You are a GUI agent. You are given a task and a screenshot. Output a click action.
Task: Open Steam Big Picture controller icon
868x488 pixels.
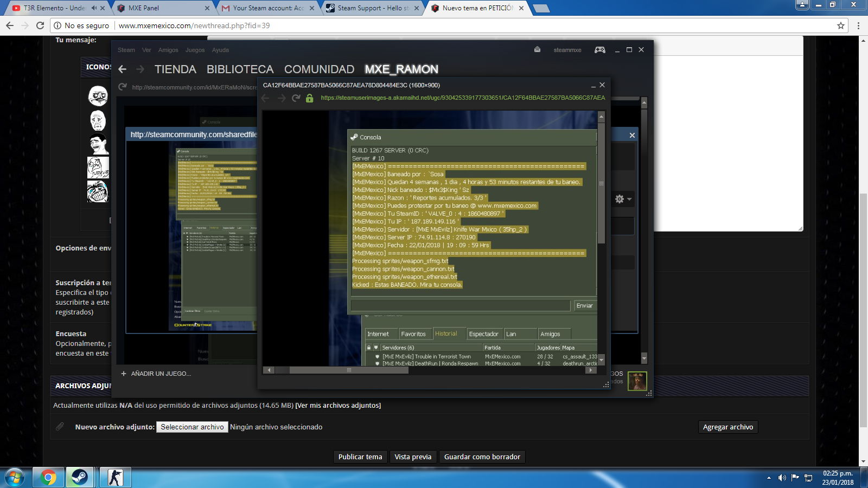(x=600, y=50)
